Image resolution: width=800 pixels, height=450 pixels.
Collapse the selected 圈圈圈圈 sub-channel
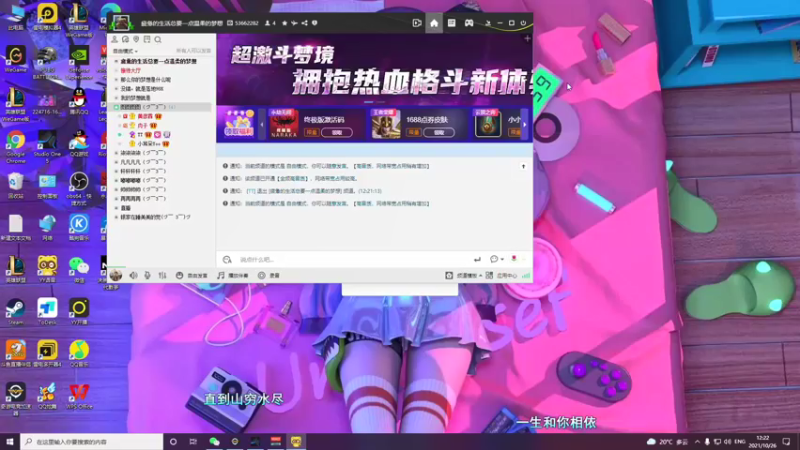pyautogui.click(x=116, y=107)
